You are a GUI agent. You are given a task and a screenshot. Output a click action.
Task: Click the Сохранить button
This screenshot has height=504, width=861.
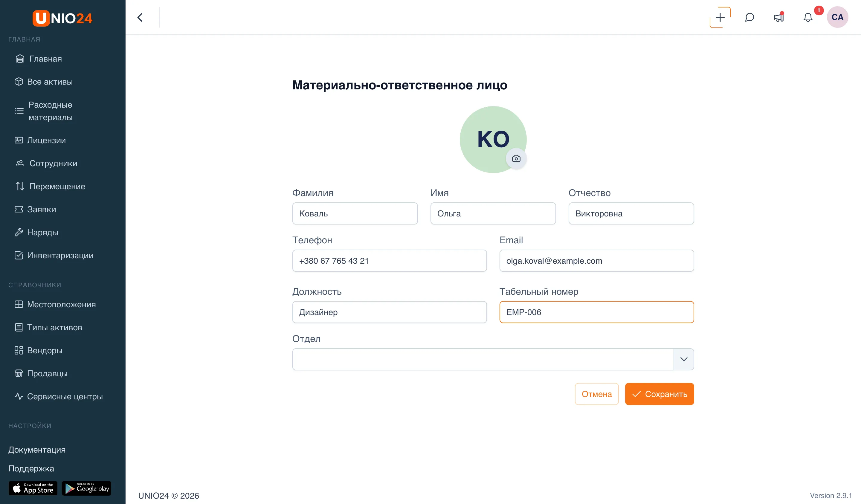(x=660, y=394)
